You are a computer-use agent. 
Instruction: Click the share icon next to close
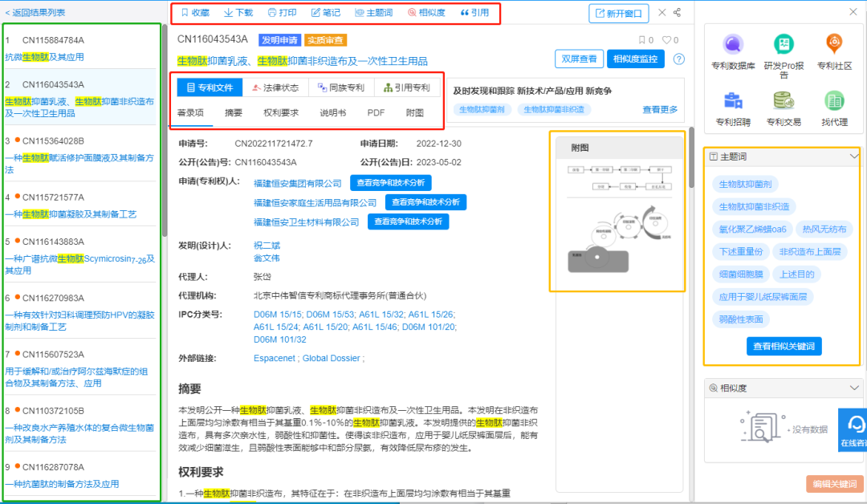(x=677, y=12)
